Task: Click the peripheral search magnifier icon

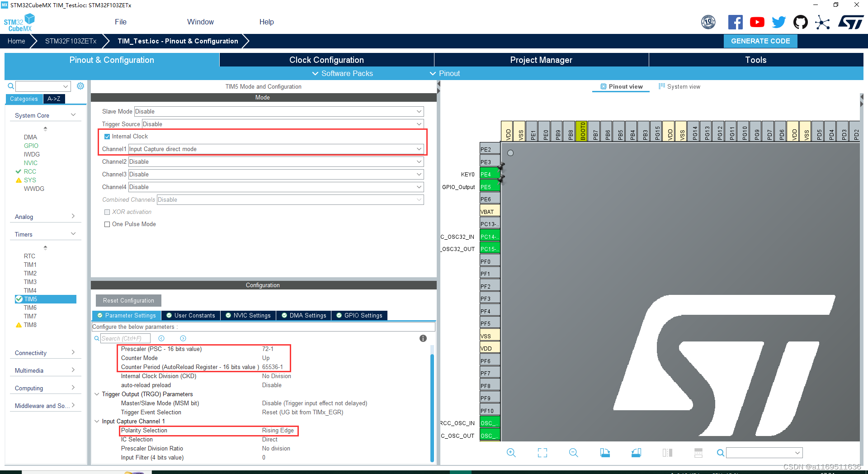Action: 10,86
